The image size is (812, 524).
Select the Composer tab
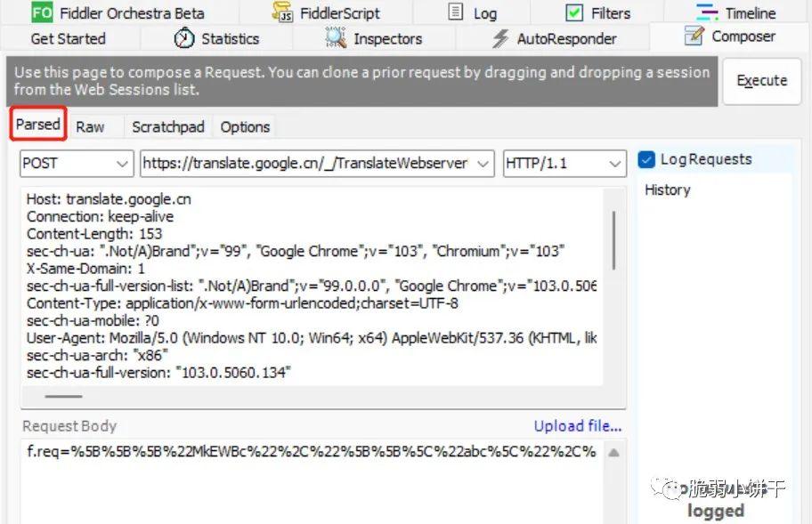pos(729,36)
